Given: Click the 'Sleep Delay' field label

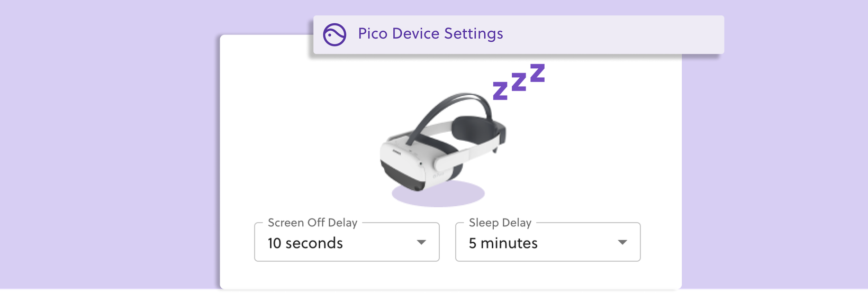Looking at the screenshot, I should (500, 223).
